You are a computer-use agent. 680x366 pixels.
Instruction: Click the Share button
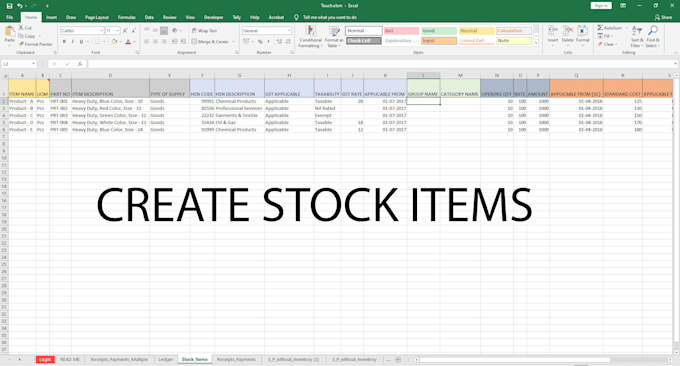(663, 17)
